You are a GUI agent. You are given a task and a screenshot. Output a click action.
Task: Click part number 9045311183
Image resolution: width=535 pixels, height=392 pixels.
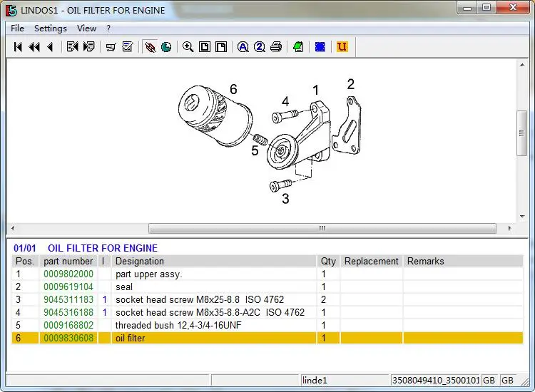click(x=68, y=299)
